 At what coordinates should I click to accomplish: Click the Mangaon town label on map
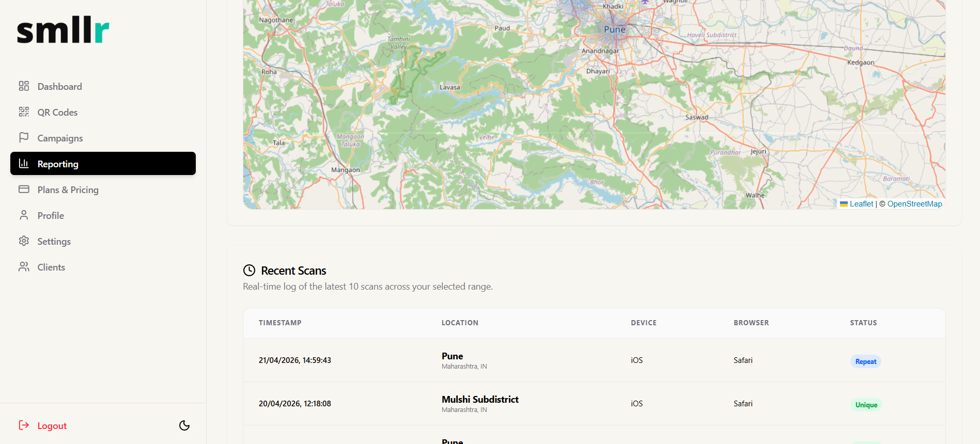coord(346,170)
